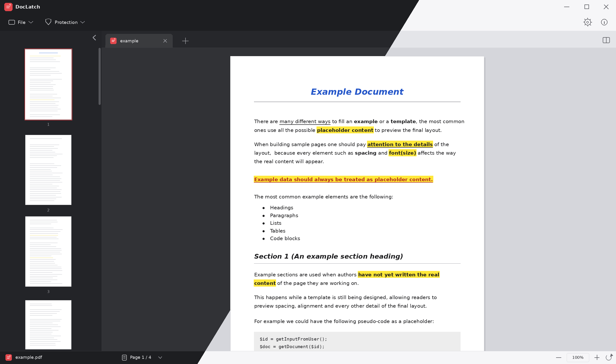Select page 3 thumbnail
This screenshot has height=364, width=616.
coord(48,252)
